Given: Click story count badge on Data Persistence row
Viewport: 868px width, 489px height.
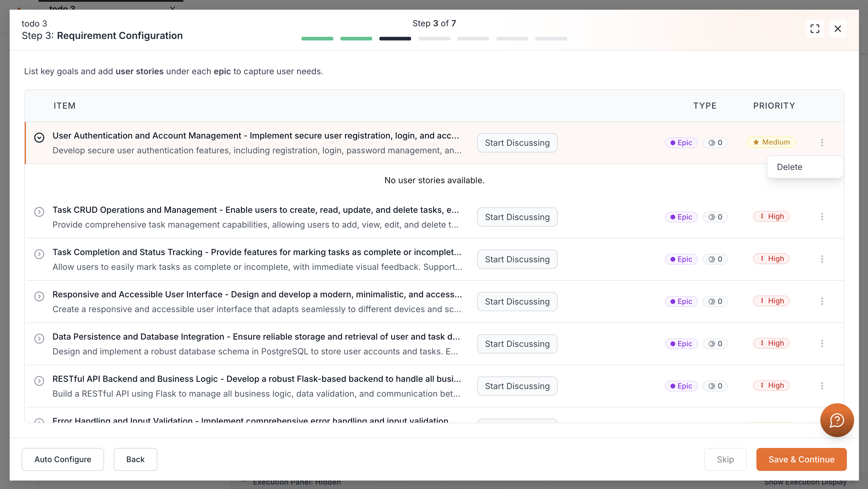Looking at the screenshot, I should [715, 344].
